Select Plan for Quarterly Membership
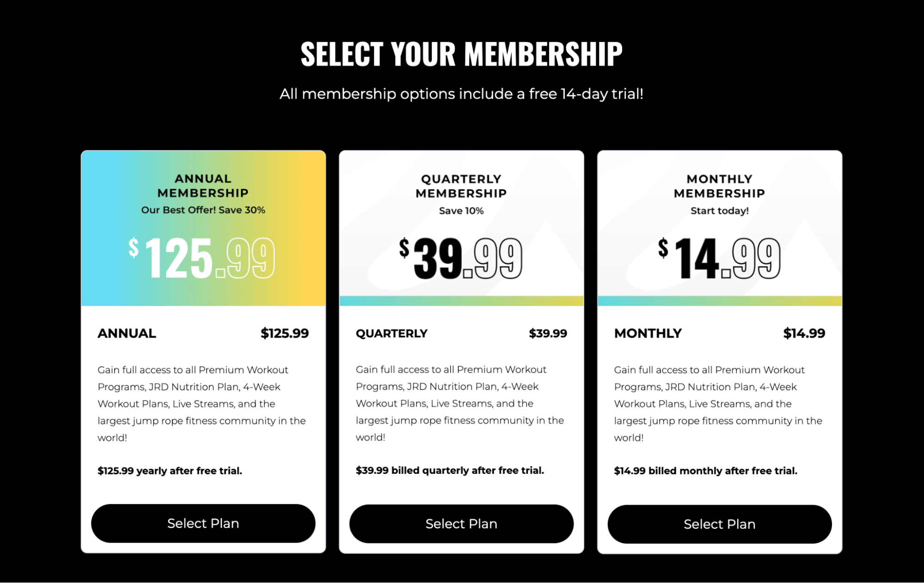924x583 pixels. tap(461, 523)
